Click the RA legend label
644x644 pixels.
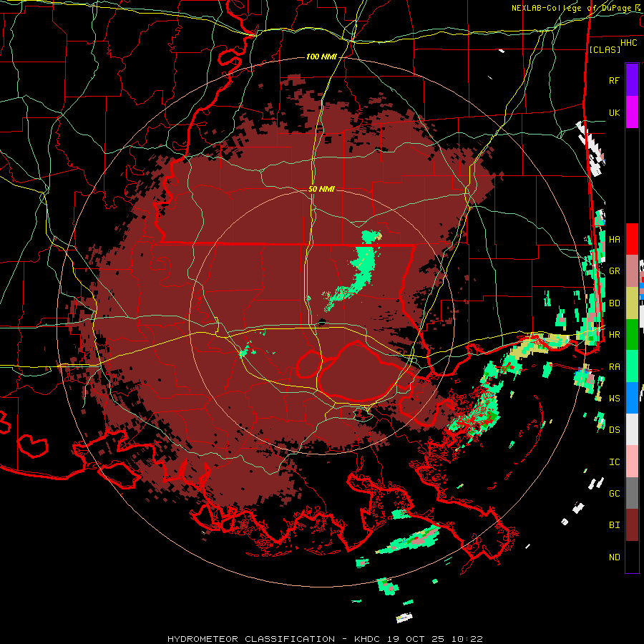point(614,366)
